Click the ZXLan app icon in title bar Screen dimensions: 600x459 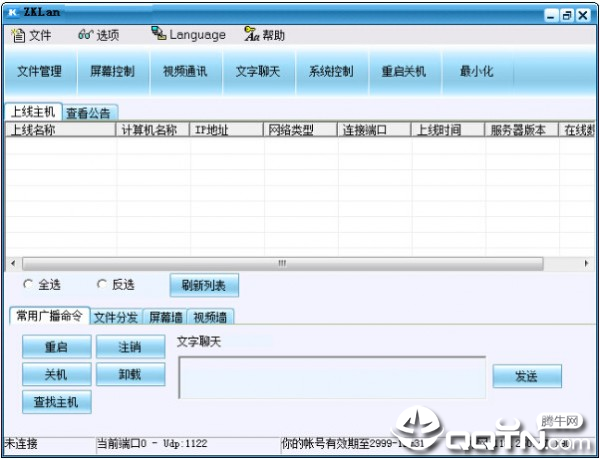tap(13, 13)
